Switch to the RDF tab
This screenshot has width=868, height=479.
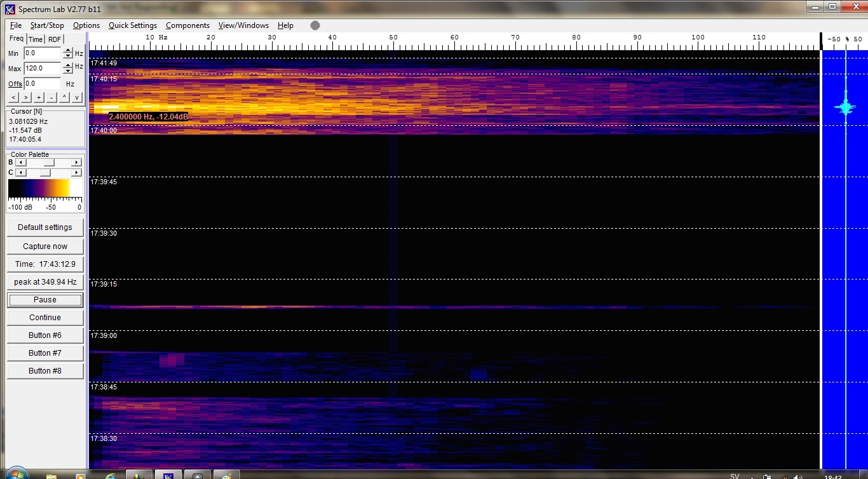click(x=55, y=39)
